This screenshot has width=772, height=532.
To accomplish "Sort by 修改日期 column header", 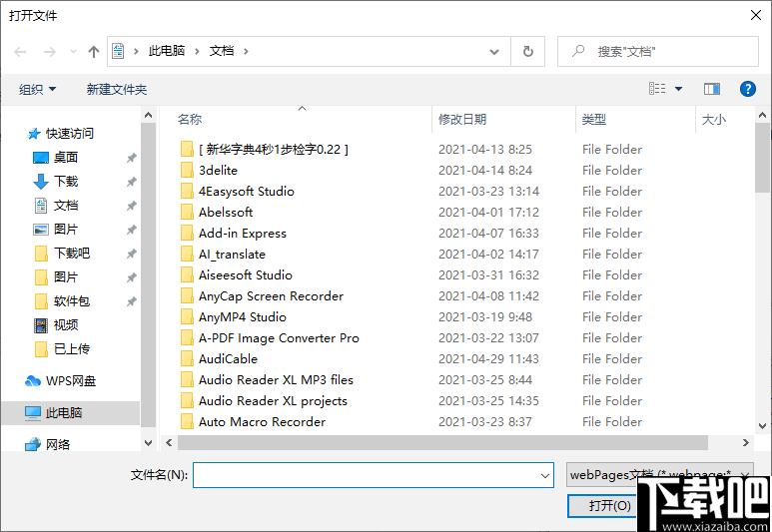I will pyautogui.click(x=462, y=119).
